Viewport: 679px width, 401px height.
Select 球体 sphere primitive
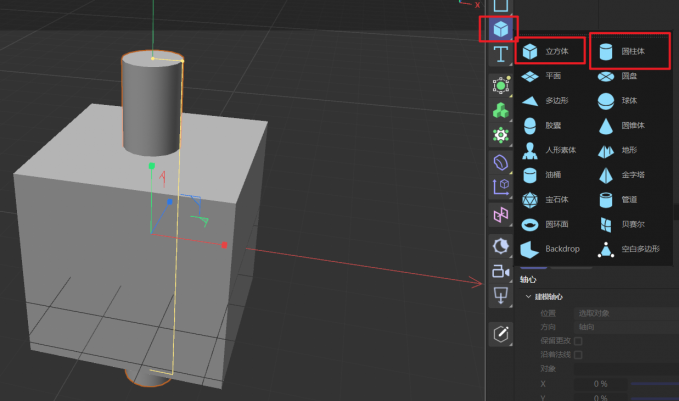tap(618, 101)
